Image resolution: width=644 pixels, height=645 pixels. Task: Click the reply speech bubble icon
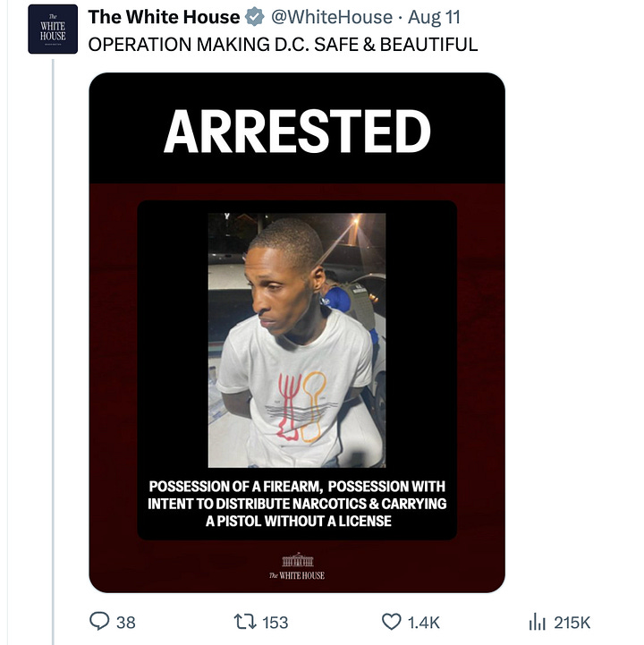99,621
